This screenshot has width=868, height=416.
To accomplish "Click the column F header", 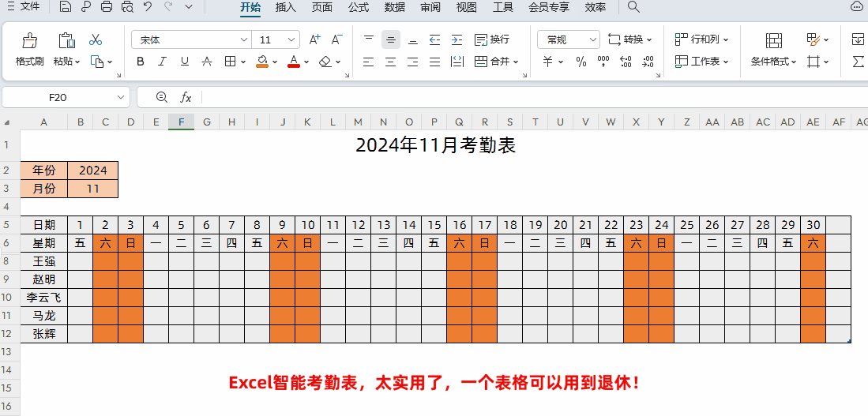I will point(181,122).
